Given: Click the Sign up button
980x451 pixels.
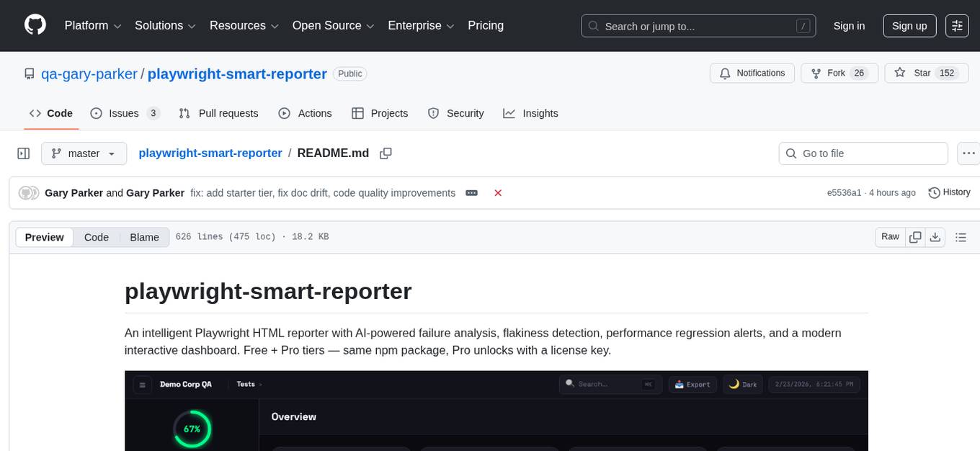Looking at the screenshot, I should pos(909,25).
